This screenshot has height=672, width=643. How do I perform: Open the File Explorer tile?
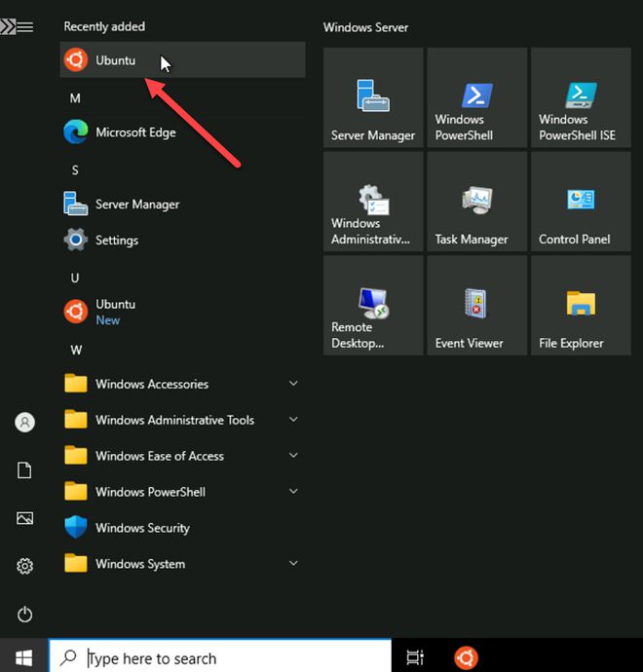(x=581, y=305)
